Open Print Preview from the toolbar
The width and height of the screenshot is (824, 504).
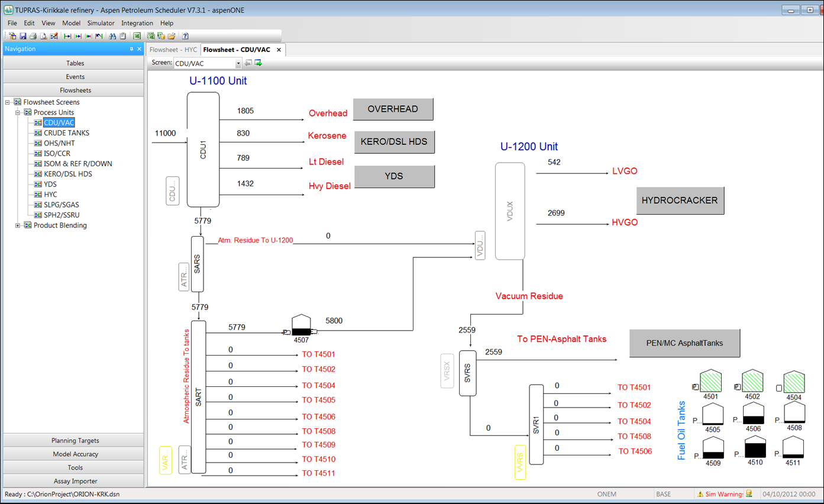click(x=43, y=36)
